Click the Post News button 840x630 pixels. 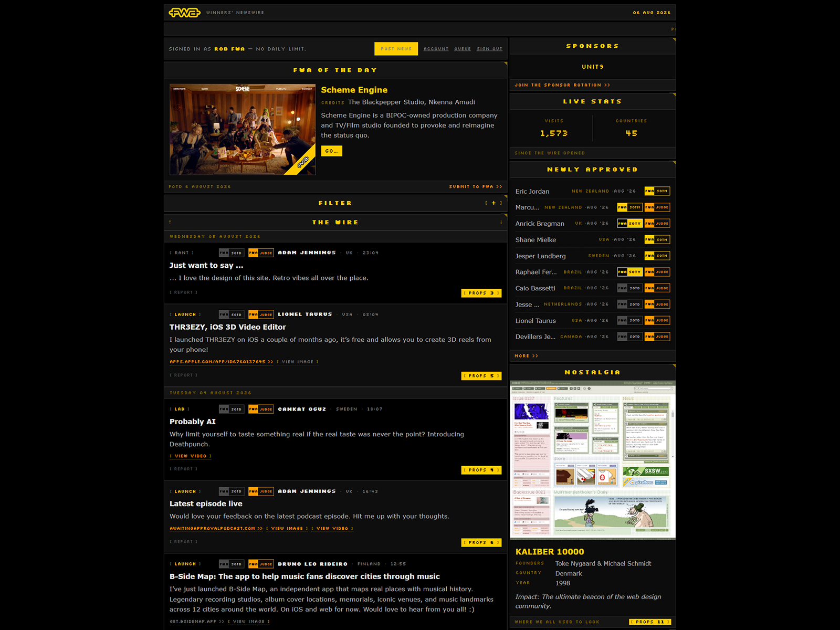pyautogui.click(x=396, y=49)
